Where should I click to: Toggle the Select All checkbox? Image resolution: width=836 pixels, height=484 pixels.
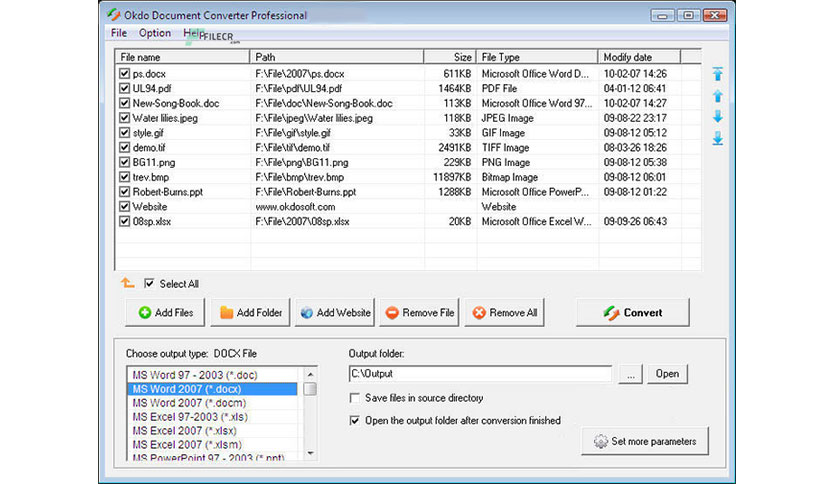click(149, 284)
